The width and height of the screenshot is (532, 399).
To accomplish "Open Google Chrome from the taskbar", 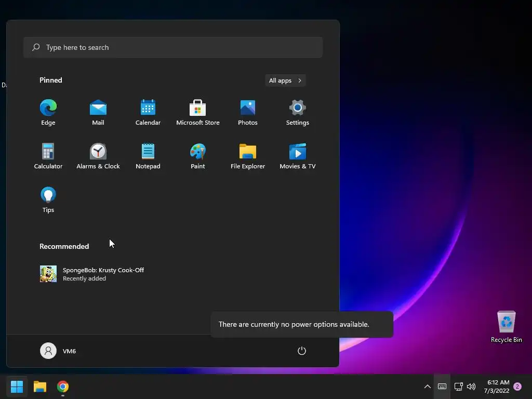I will [63, 387].
